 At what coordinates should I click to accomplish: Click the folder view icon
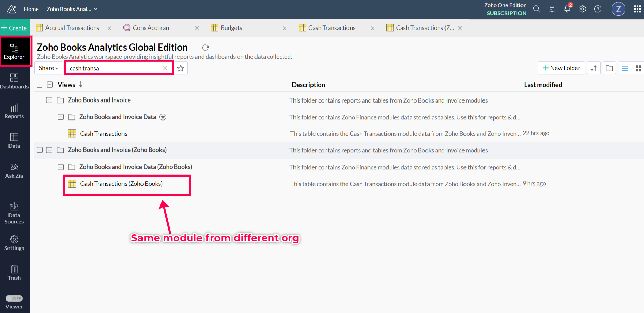pyautogui.click(x=609, y=68)
